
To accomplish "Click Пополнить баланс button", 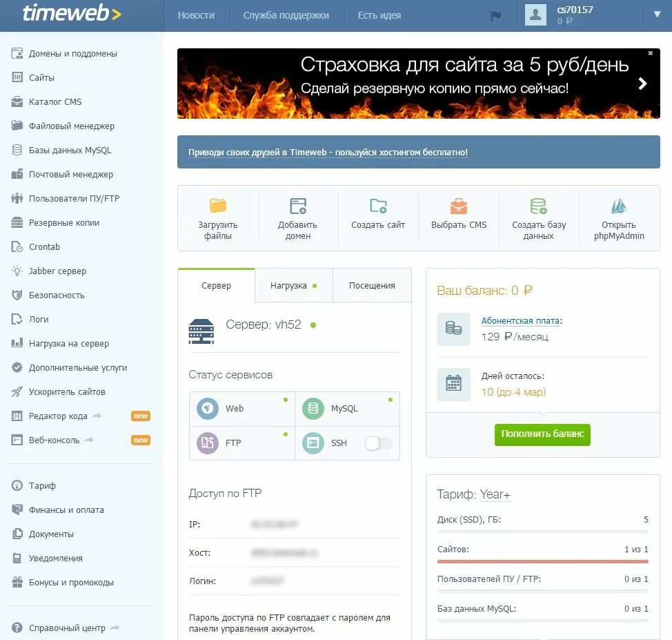I will point(542,434).
